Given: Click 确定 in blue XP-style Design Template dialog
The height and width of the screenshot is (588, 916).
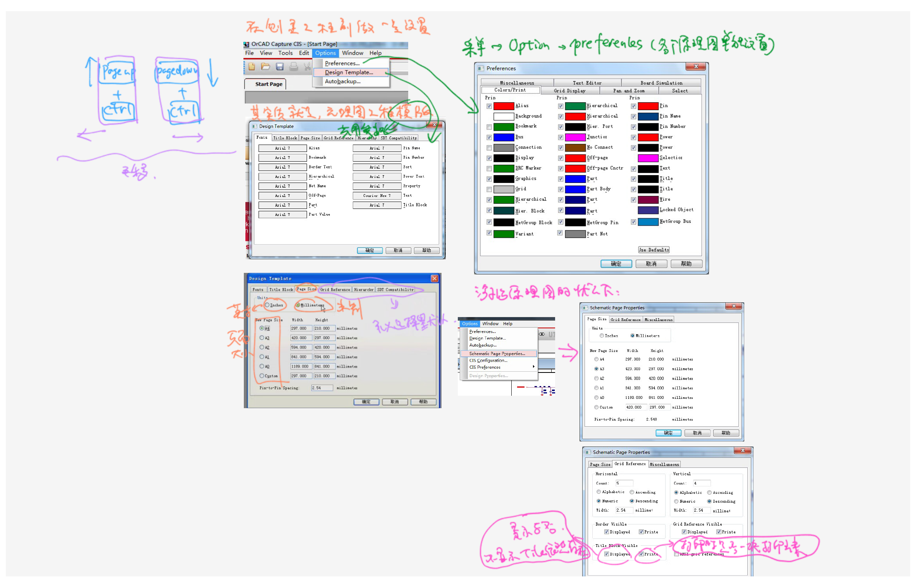Looking at the screenshot, I should (x=366, y=402).
